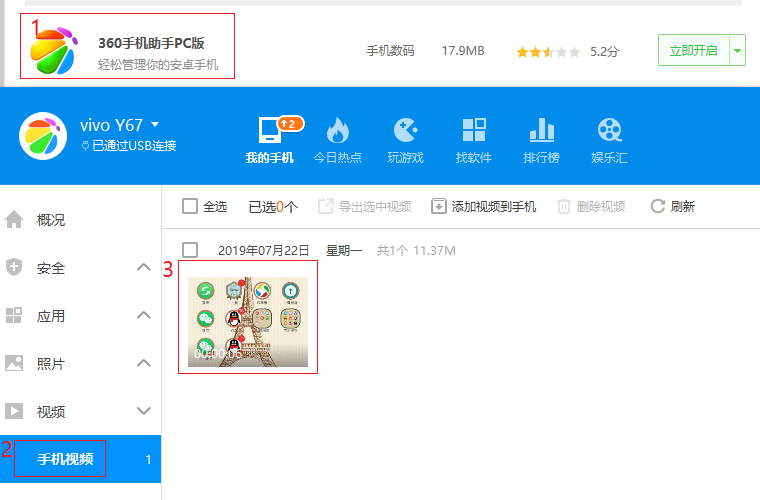Click the round 360 logo beside vivo Y67
This screenshot has width=760, height=500.
(x=43, y=136)
